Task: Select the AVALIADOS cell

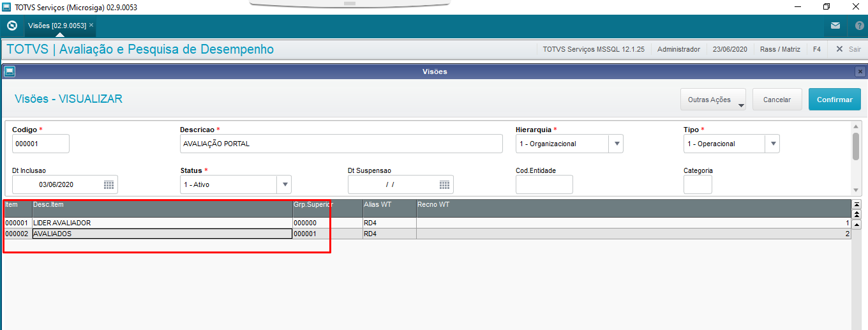Action: pyautogui.click(x=161, y=234)
